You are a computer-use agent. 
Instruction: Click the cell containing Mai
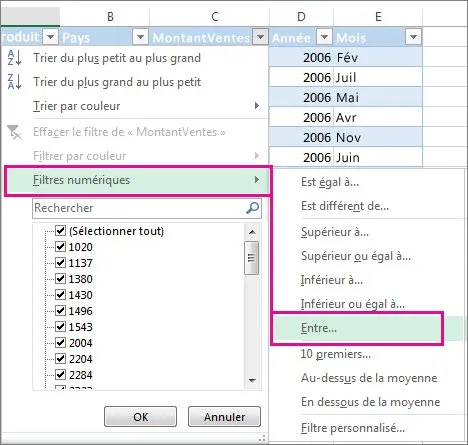point(378,97)
